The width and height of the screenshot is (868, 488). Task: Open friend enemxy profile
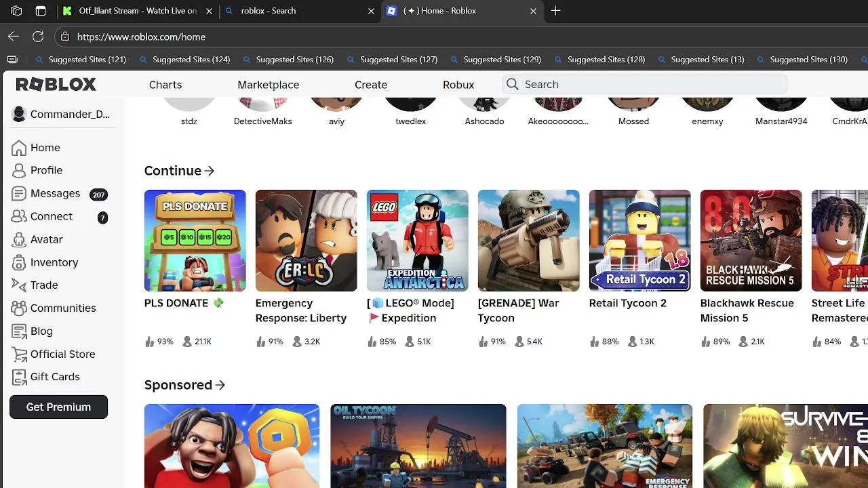click(707, 112)
